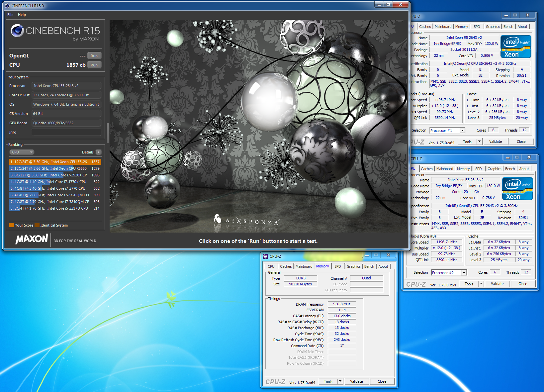Click Close in Processor #2 CPU-Z window
Screen dimensions: 544x392
coord(523,284)
